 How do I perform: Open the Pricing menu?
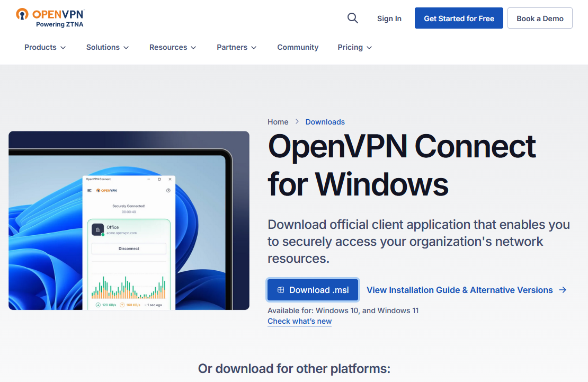click(355, 47)
